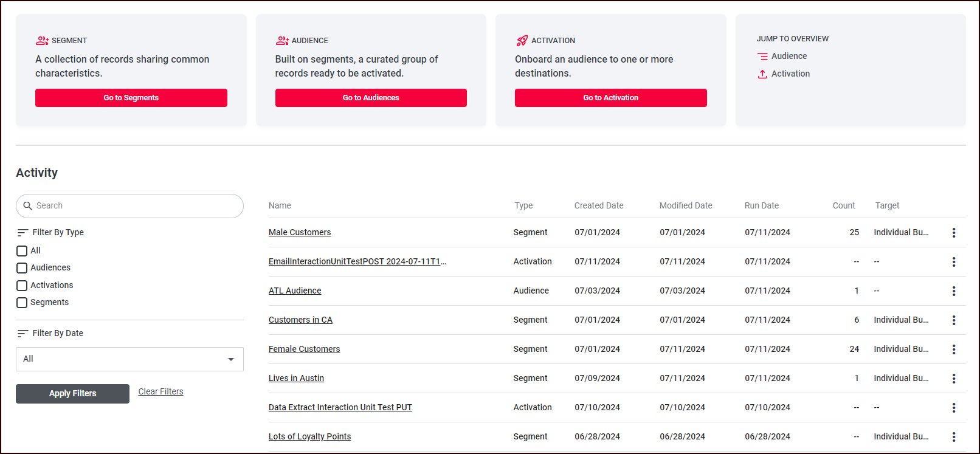Image resolution: width=980 pixels, height=454 pixels.
Task: Click the Activation upload icon in overview
Action: (x=762, y=74)
